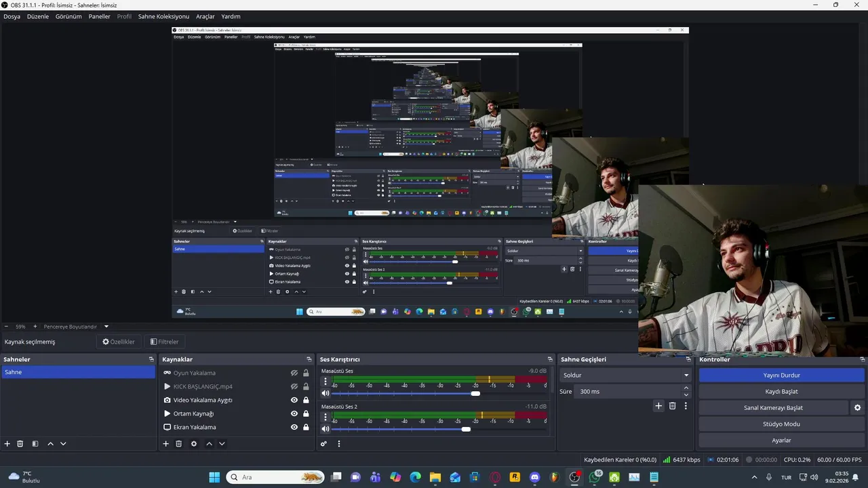
Task: Open the Yardım menu
Action: point(231,16)
